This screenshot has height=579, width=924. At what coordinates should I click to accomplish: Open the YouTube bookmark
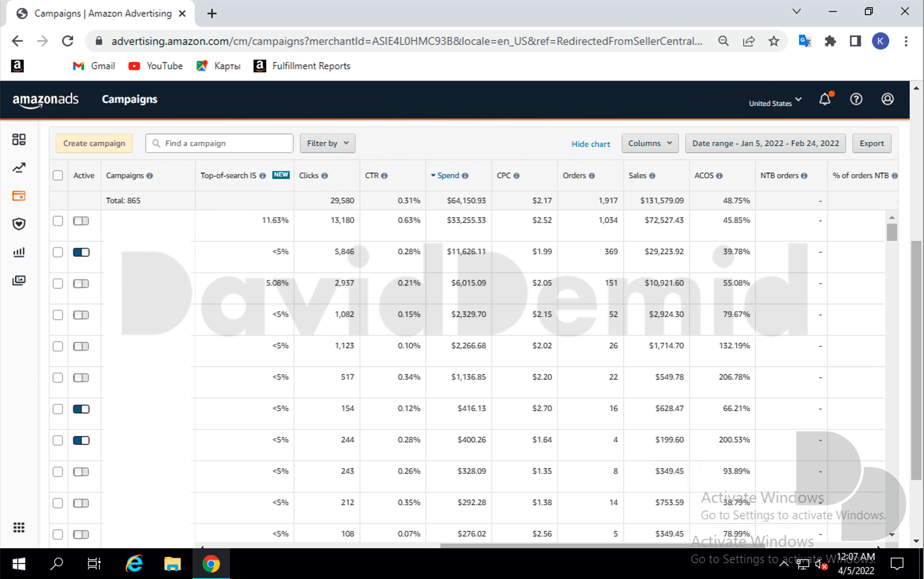156,66
